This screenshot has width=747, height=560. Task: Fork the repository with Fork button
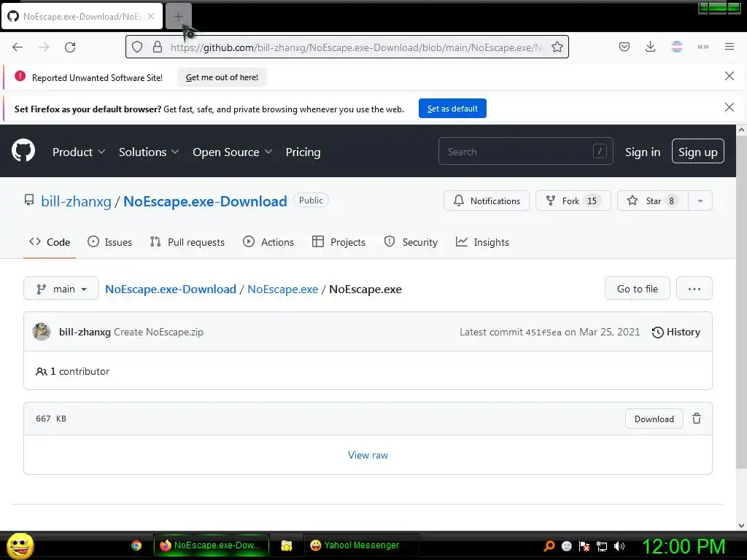[573, 201]
